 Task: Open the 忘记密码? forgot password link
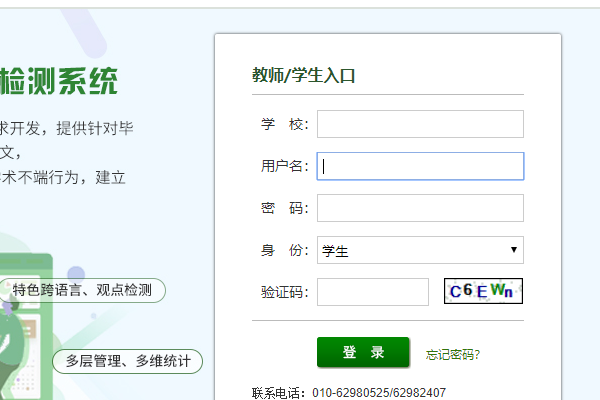click(453, 354)
